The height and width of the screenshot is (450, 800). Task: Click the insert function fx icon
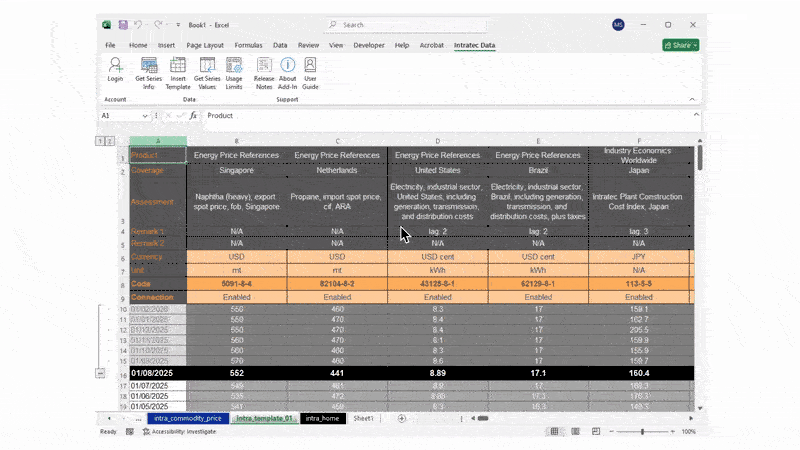click(193, 116)
